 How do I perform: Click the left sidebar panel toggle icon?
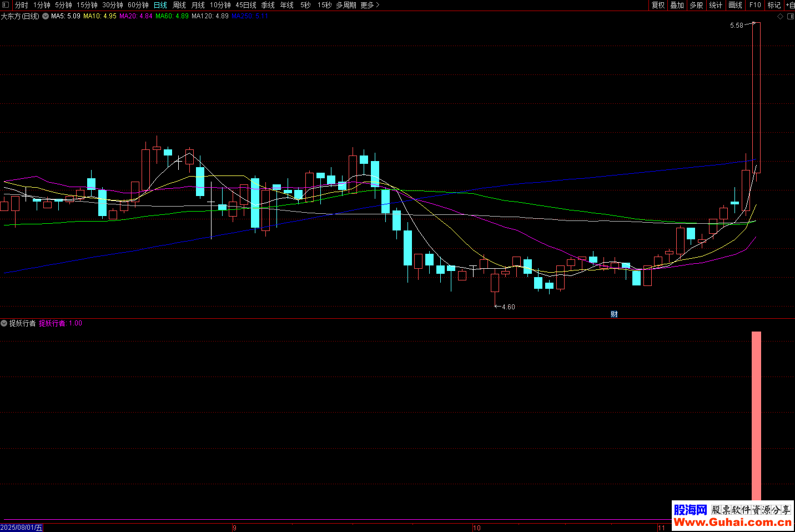[x=6, y=5]
